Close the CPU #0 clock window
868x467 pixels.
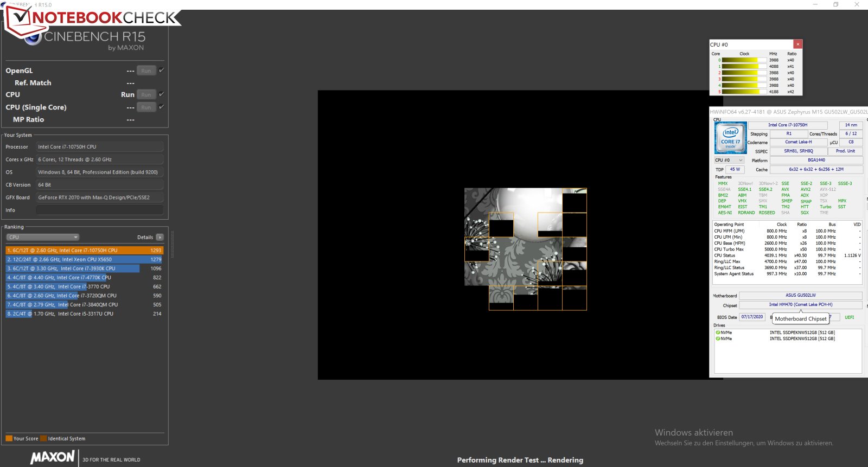pyautogui.click(x=797, y=44)
